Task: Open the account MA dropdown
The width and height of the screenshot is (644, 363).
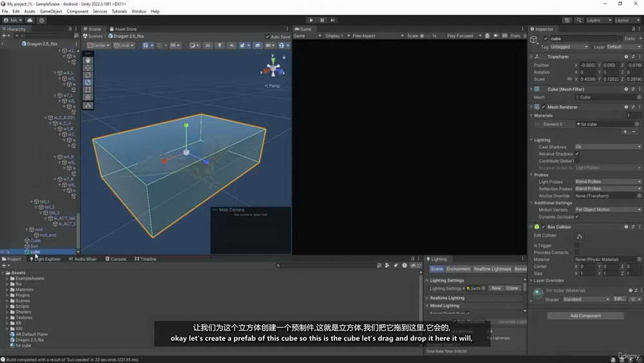Action: point(13,20)
